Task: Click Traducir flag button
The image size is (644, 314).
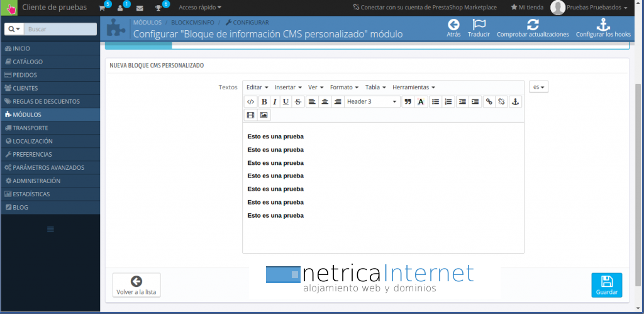Action: tap(479, 29)
